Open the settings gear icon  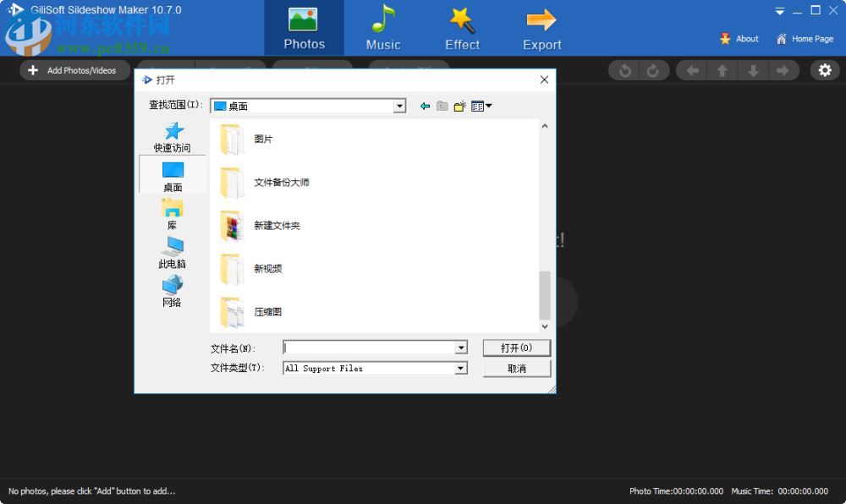tap(825, 70)
